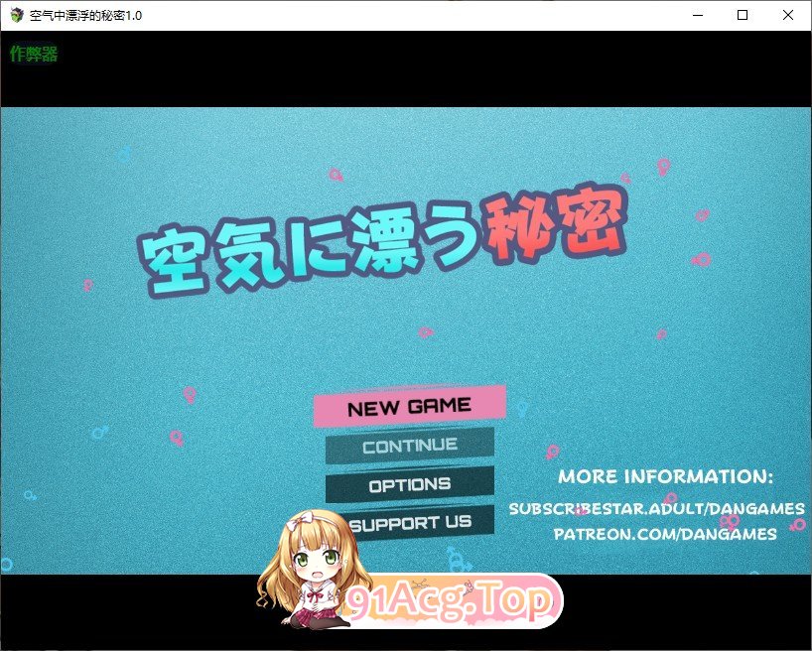Viewport: 812px width, 651px height.
Task: Start a NEW GAME
Action: point(410,406)
